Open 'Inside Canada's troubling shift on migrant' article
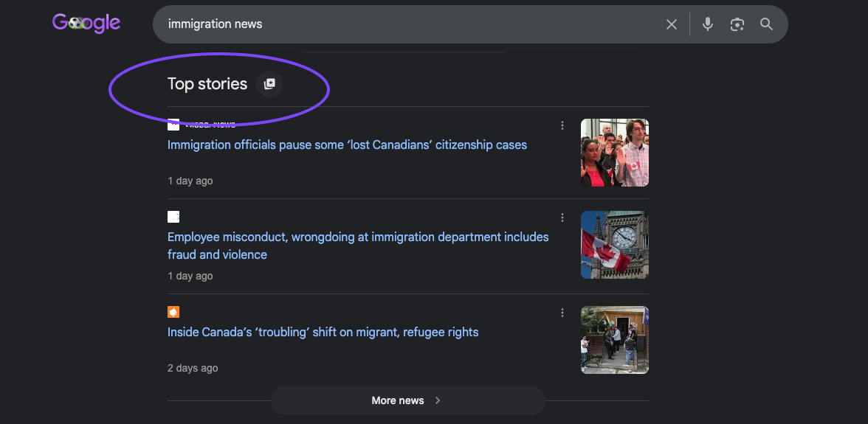 pyautogui.click(x=323, y=333)
